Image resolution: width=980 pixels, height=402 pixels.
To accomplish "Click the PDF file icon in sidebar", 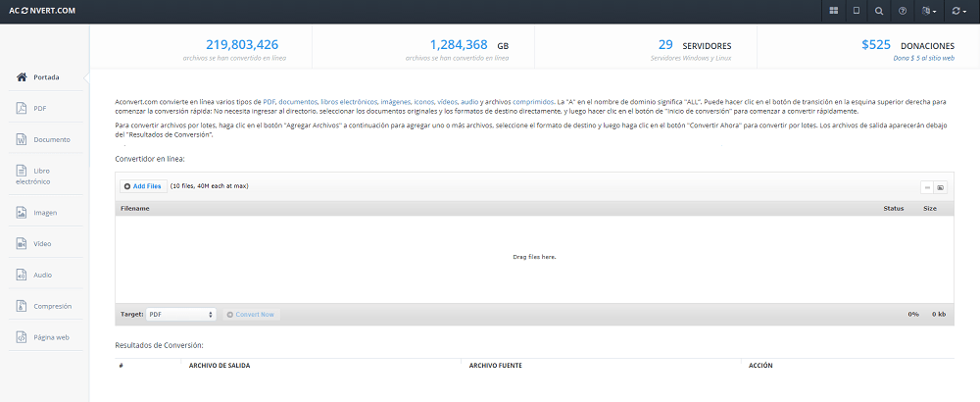I will [22, 108].
